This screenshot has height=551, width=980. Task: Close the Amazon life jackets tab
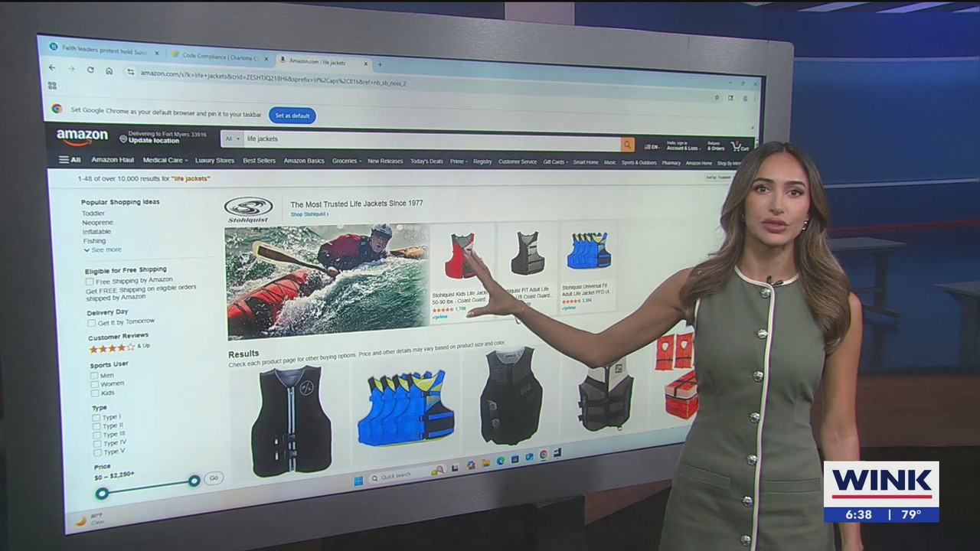(365, 63)
